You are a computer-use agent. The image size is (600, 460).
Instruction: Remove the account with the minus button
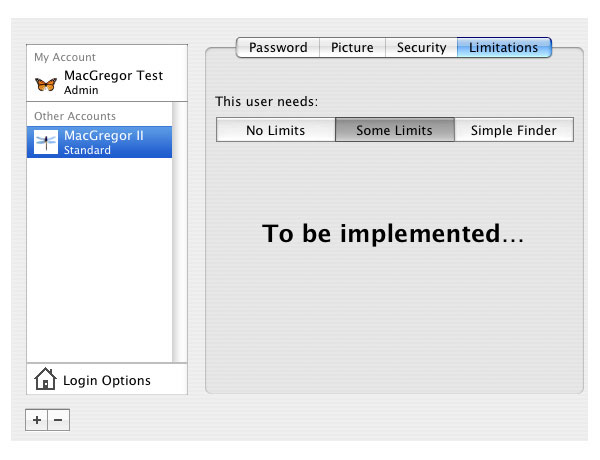pyautogui.click(x=58, y=421)
